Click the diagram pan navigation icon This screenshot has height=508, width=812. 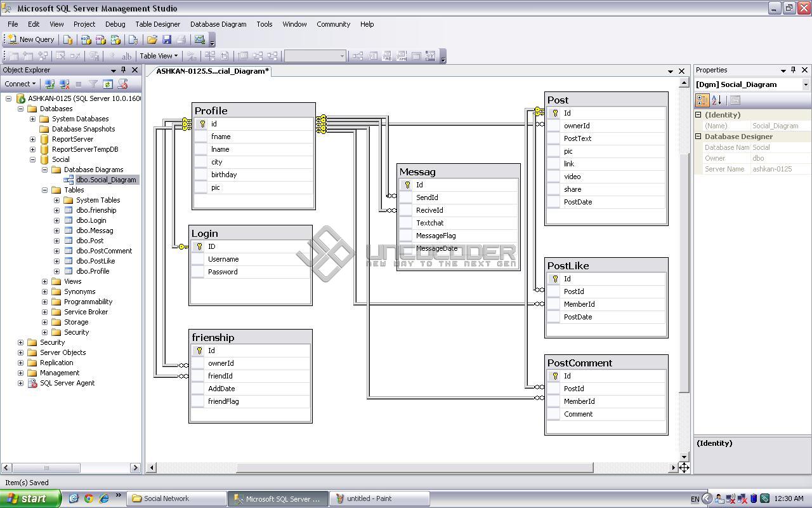684,468
